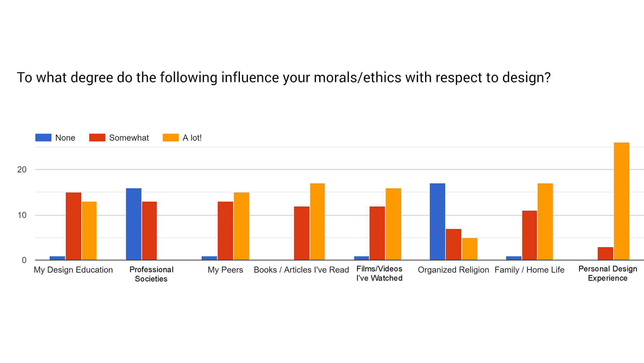
Task: Select the Organized Religion axis label
Action: pyautogui.click(x=453, y=270)
